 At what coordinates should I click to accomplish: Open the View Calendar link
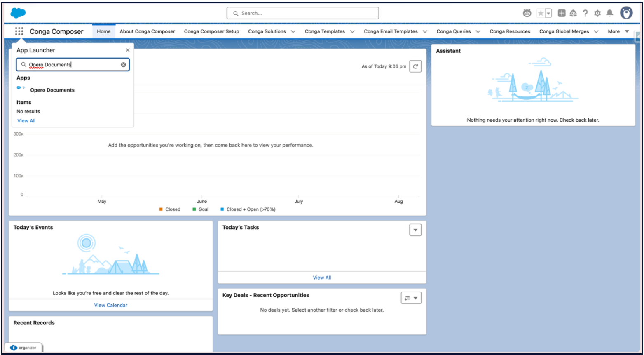pyautogui.click(x=110, y=305)
